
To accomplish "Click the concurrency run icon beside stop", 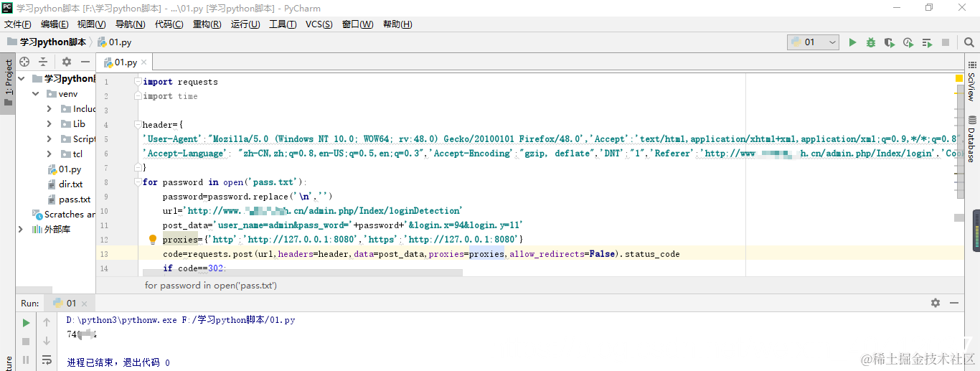I will coord(927,42).
